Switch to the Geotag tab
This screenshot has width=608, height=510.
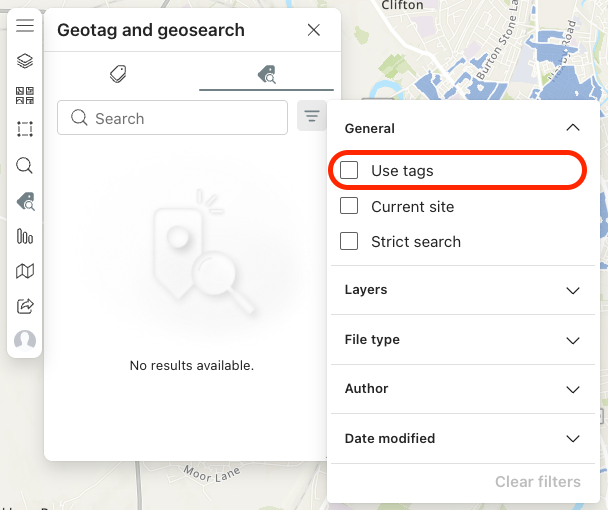(118, 74)
